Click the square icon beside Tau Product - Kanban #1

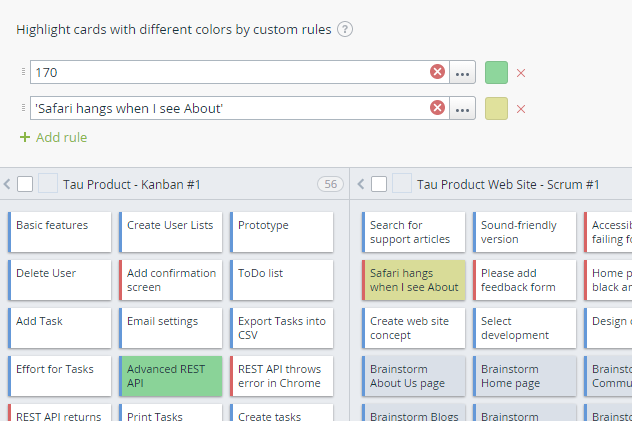47,184
